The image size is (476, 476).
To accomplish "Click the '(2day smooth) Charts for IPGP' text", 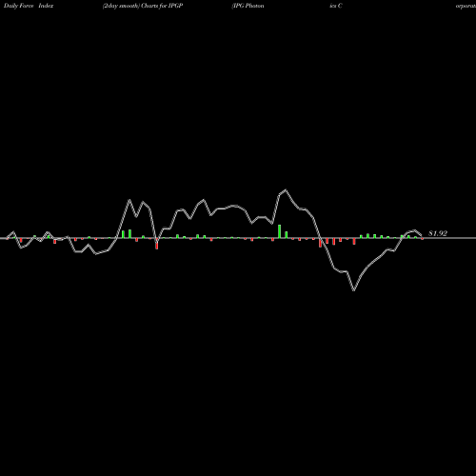I will 143,6.
